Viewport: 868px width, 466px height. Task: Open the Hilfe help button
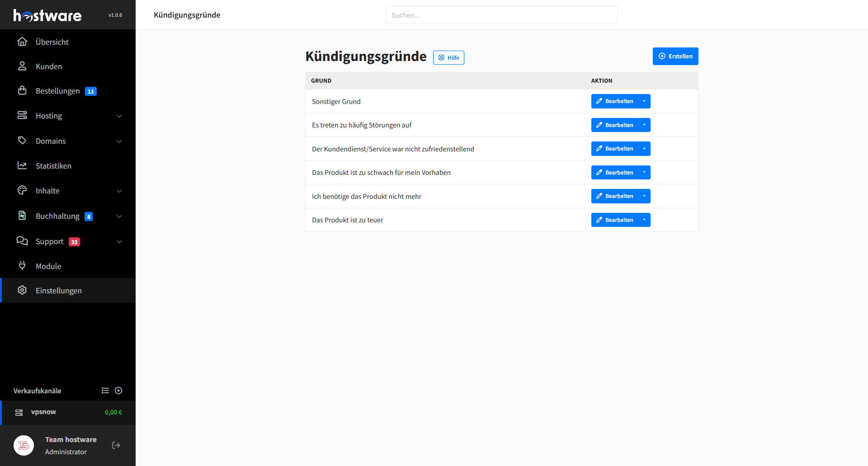[448, 58]
